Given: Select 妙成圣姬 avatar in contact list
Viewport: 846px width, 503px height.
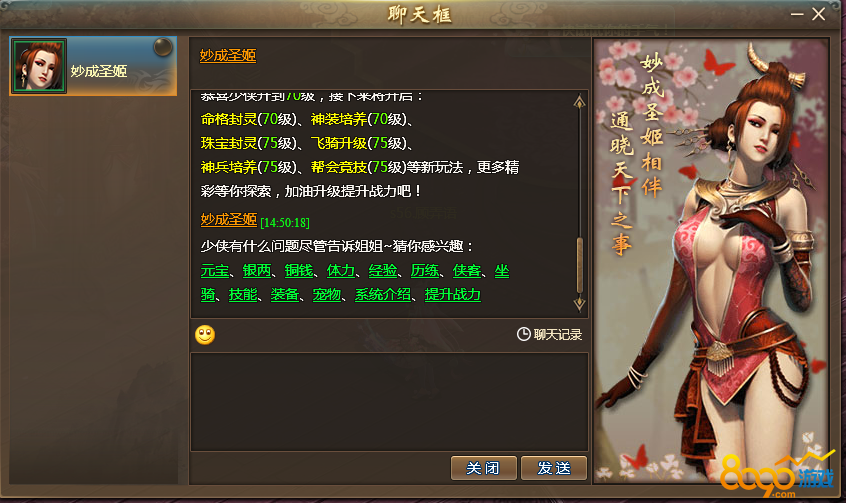Looking at the screenshot, I should [39, 66].
